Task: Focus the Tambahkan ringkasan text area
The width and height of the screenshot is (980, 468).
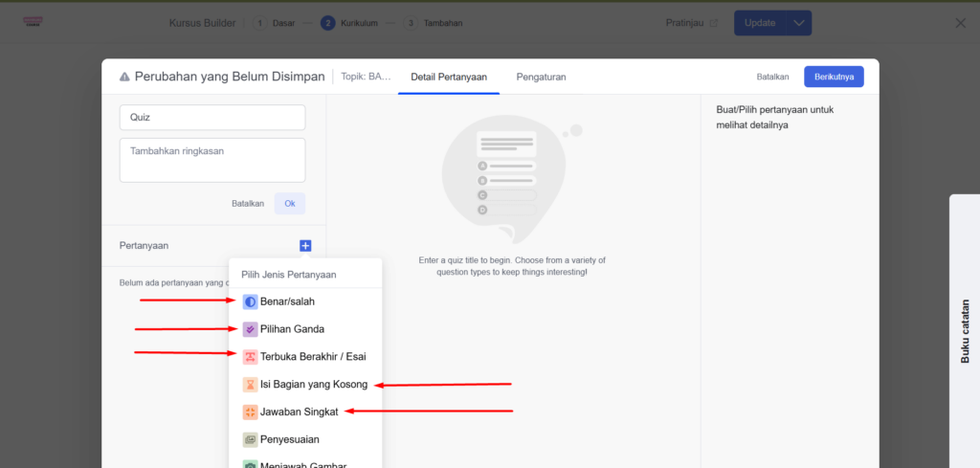Action: 212,160
